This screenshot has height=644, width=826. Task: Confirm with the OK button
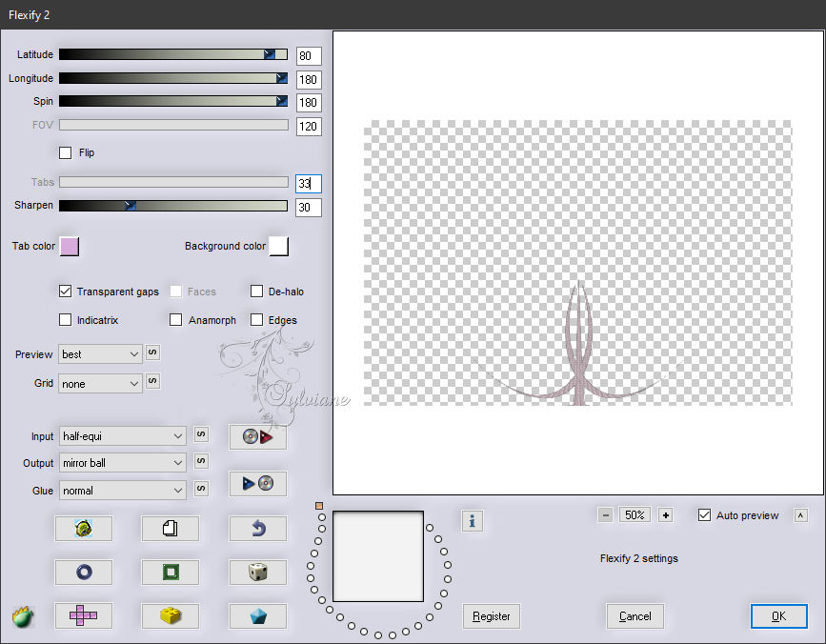coord(778,616)
